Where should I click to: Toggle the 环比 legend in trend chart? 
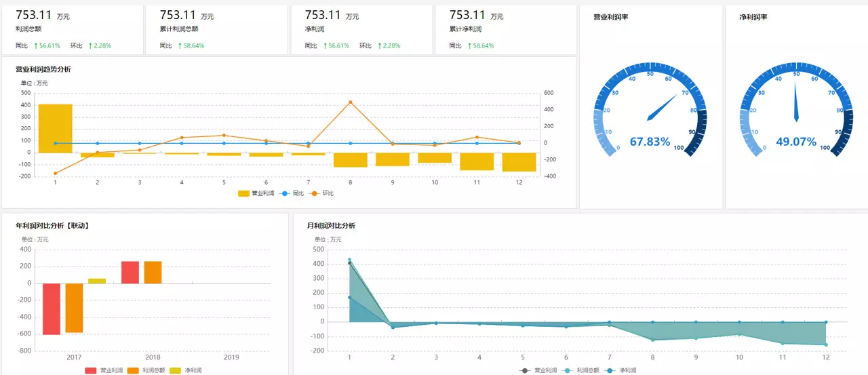point(321,193)
